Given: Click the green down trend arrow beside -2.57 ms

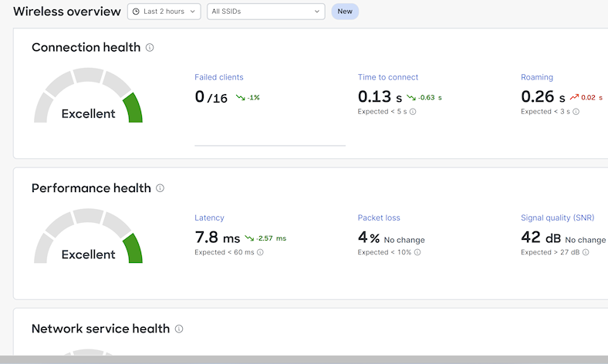Looking at the screenshot, I should point(249,238).
